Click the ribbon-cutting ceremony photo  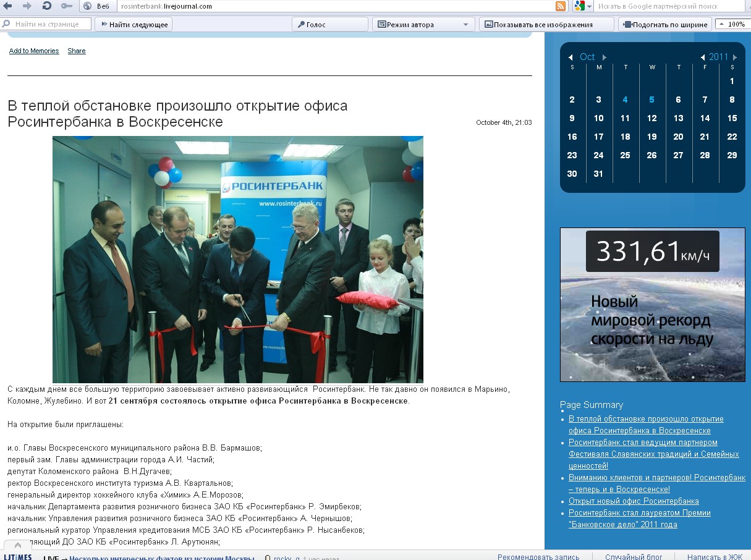pyautogui.click(x=238, y=260)
